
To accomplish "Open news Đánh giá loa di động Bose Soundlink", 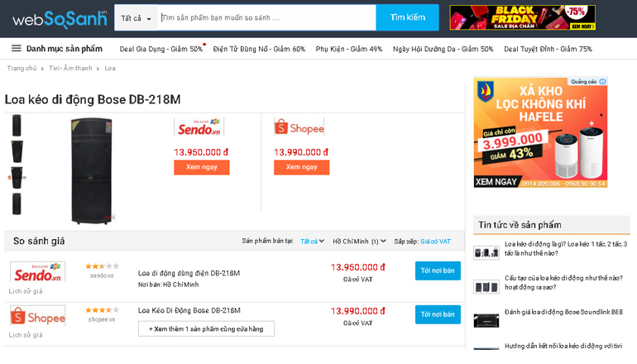I will [563, 312].
